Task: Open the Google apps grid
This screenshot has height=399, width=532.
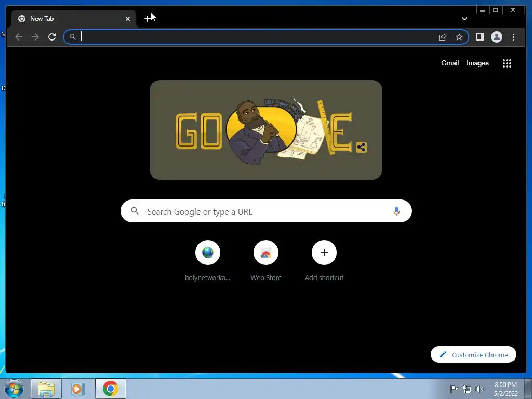Action: click(507, 63)
